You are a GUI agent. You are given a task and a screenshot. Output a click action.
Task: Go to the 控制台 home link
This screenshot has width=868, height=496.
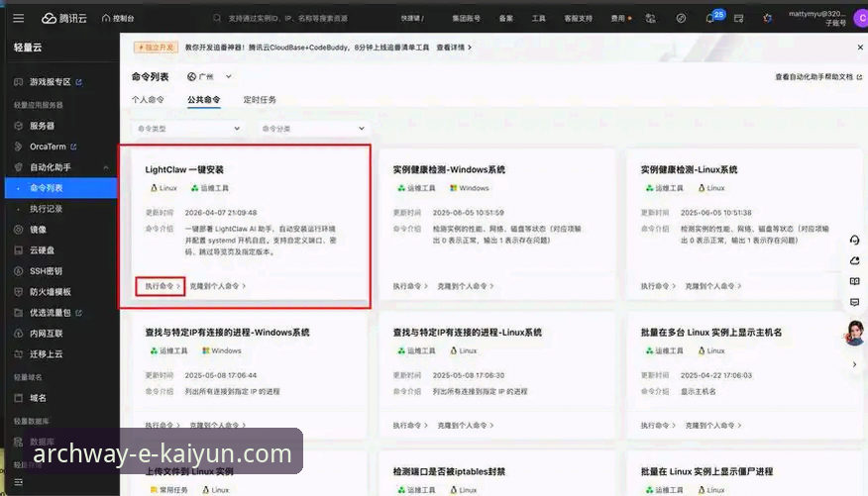click(118, 18)
